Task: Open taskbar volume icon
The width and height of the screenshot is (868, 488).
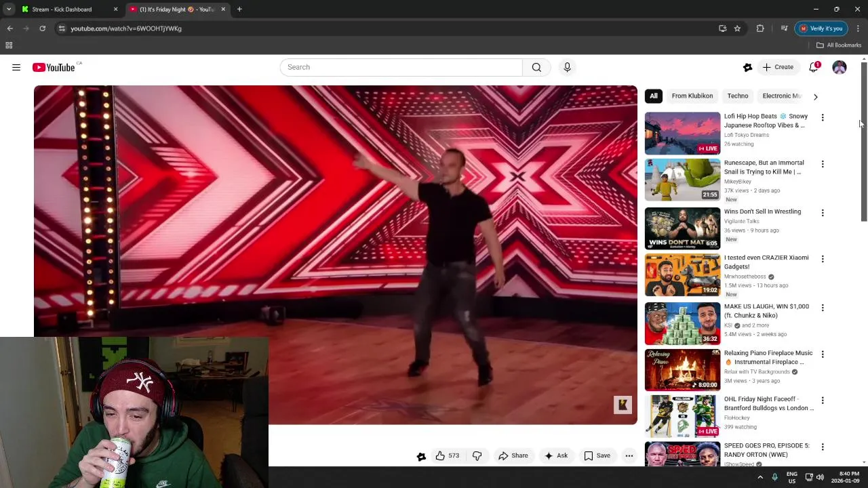Action: pyautogui.click(x=821, y=477)
